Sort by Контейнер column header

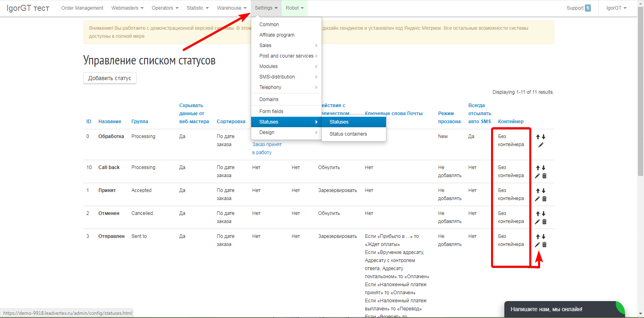point(511,122)
